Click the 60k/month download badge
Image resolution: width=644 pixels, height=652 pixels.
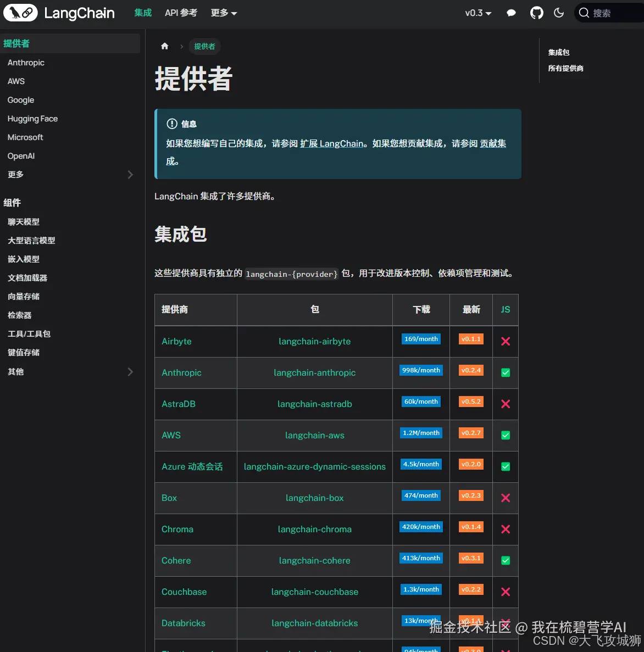click(421, 402)
